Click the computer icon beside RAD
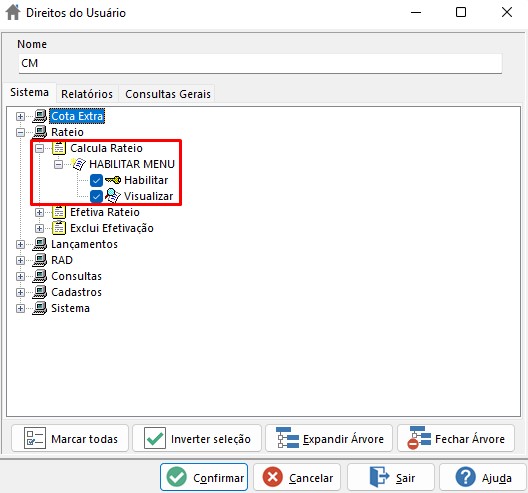The height and width of the screenshot is (493, 528). click(x=40, y=260)
